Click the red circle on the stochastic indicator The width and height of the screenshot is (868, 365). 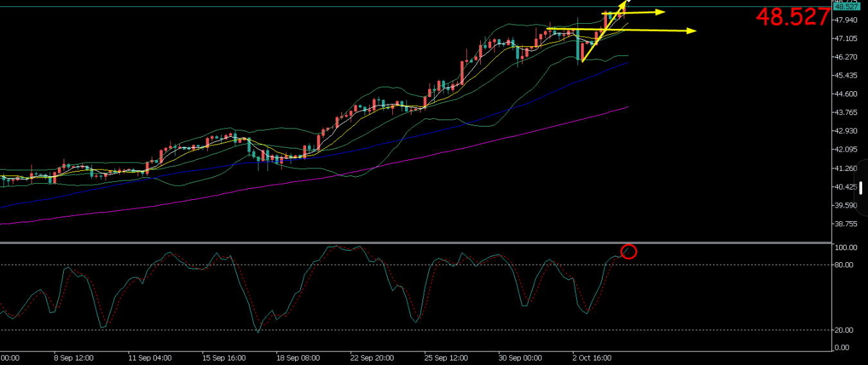pyautogui.click(x=629, y=251)
